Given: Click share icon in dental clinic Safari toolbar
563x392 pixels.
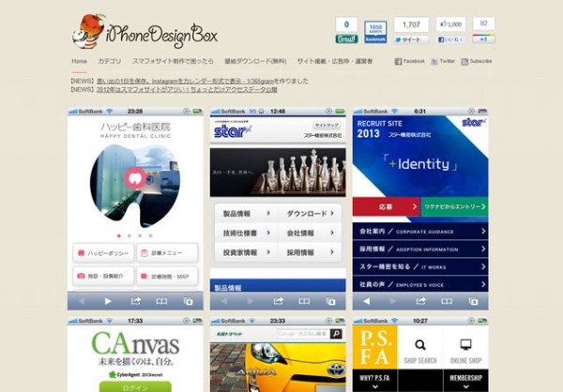Looking at the screenshot, I should (x=135, y=301).
